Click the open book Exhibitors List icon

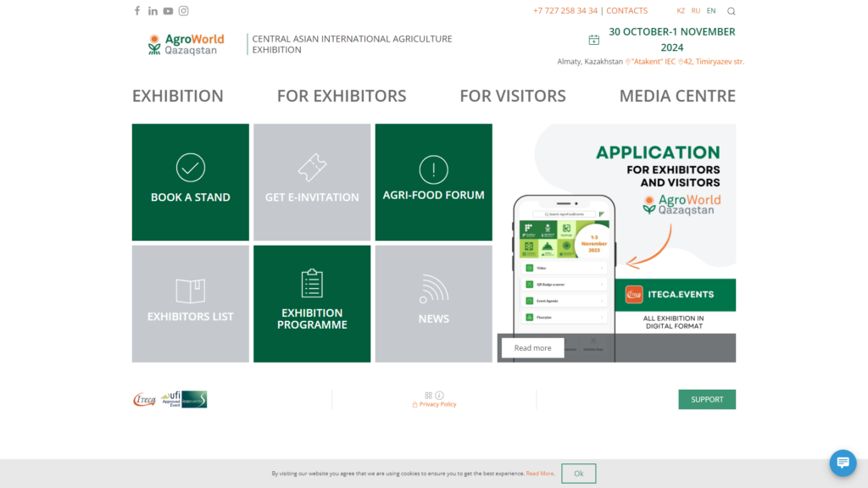coord(191,291)
